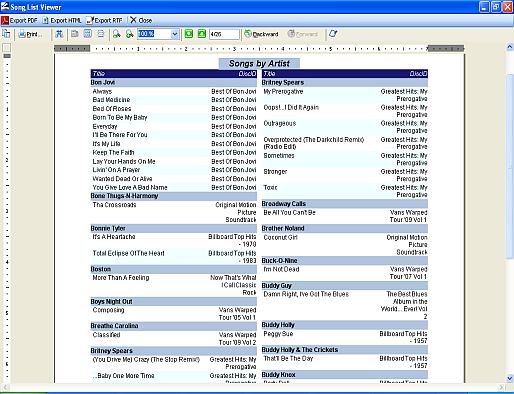Click the zoom in magnifier icon

[130, 34]
